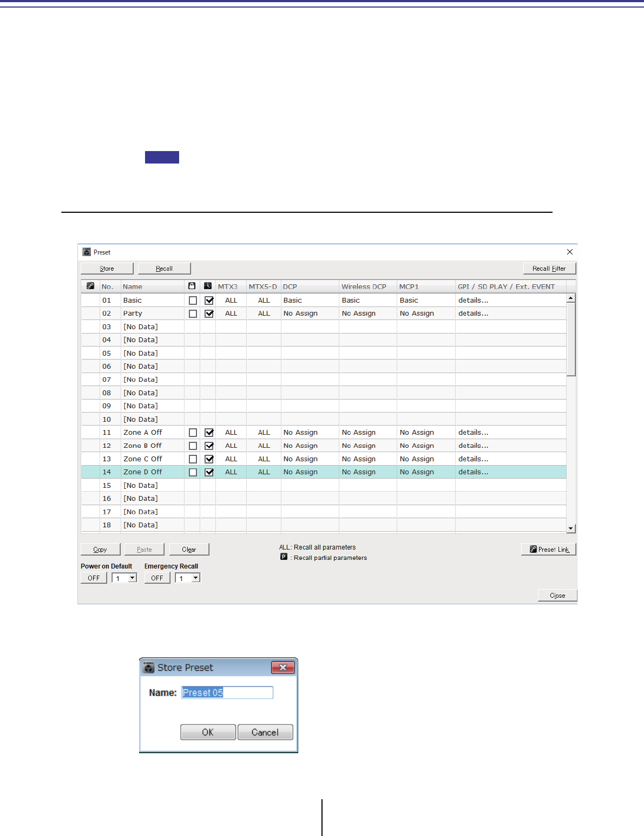Uncheck schedule checkbox for Basic preset
The width and height of the screenshot is (644, 836).
coord(209,301)
